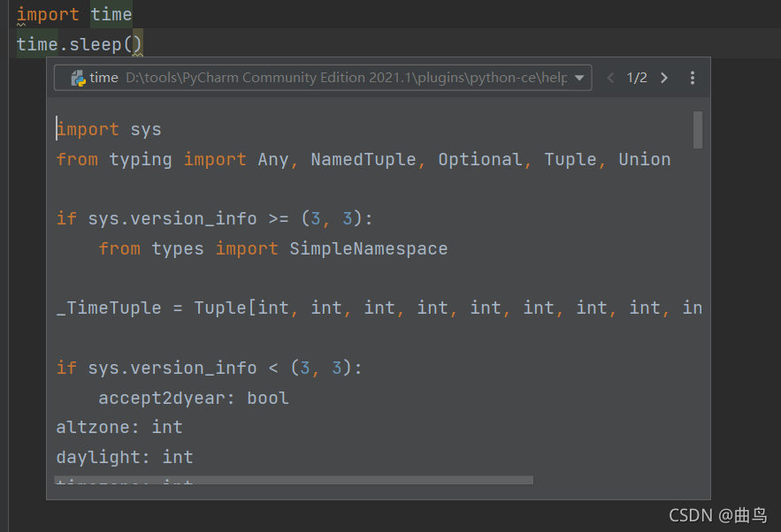
Task: Click the vertical scrollbar thumb in popup
Action: [698, 129]
